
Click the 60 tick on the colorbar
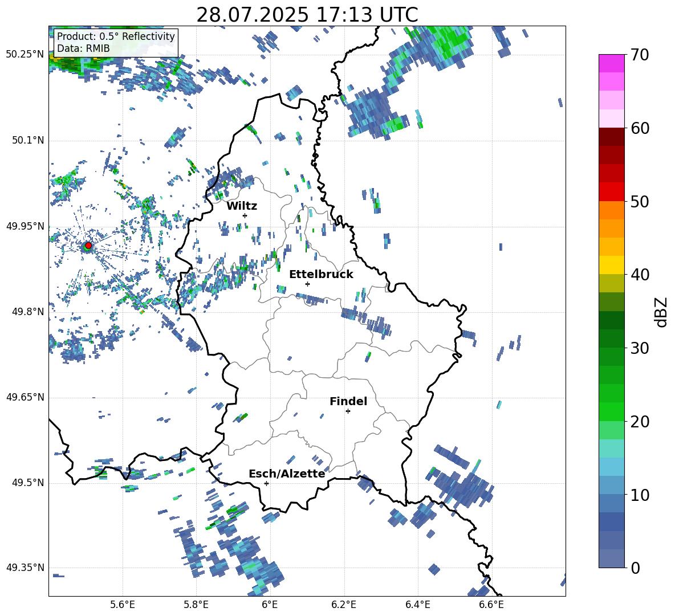640,128
